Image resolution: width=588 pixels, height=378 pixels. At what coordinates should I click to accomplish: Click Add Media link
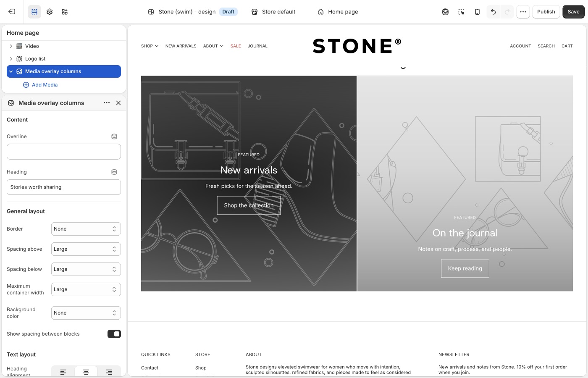click(x=40, y=85)
